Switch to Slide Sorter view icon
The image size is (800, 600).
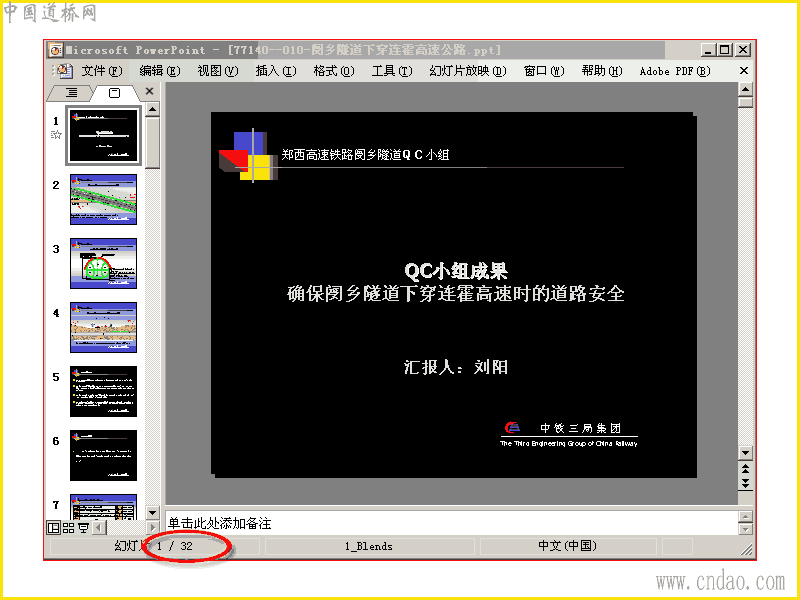click(68, 528)
